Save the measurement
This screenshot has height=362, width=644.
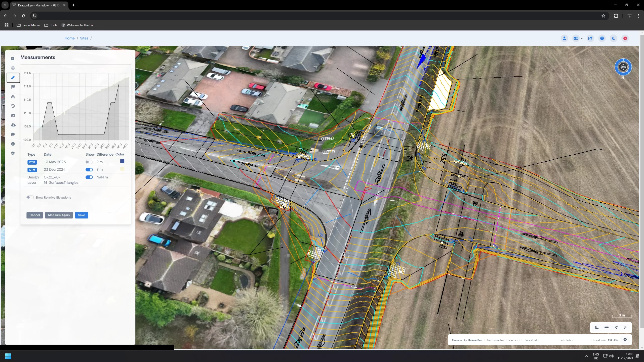[x=82, y=215]
